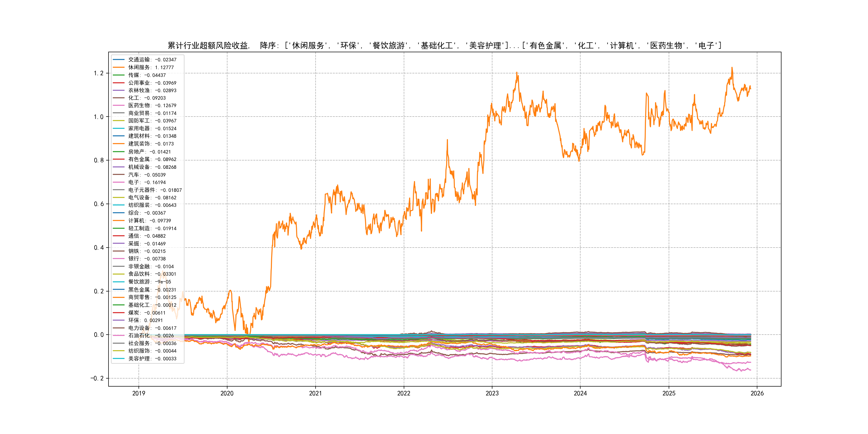Click the 国防军工 legend olive swatch

pyautogui.click(x=119, y=121)
